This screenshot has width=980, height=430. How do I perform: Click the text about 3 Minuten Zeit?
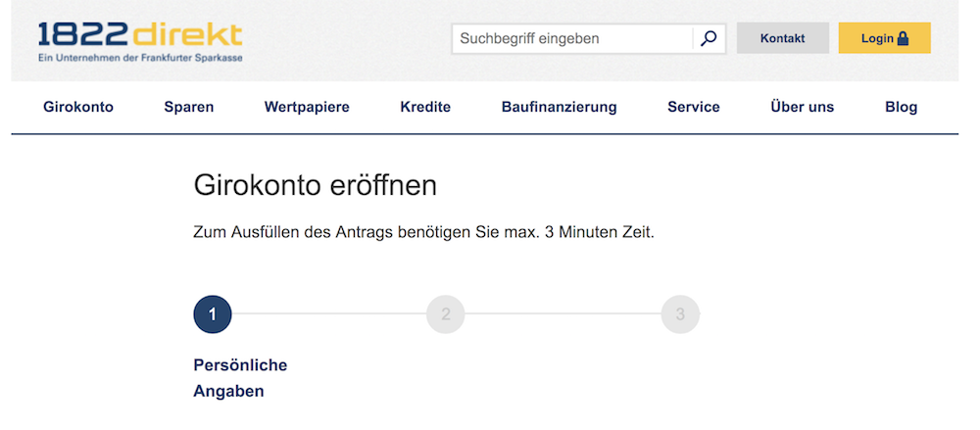(423, 233)
